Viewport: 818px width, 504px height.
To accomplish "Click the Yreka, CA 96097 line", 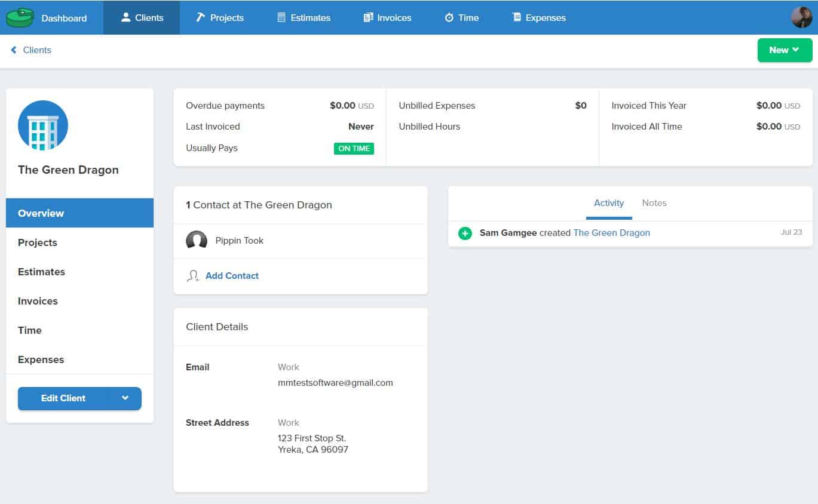I will tap(313, 450).
